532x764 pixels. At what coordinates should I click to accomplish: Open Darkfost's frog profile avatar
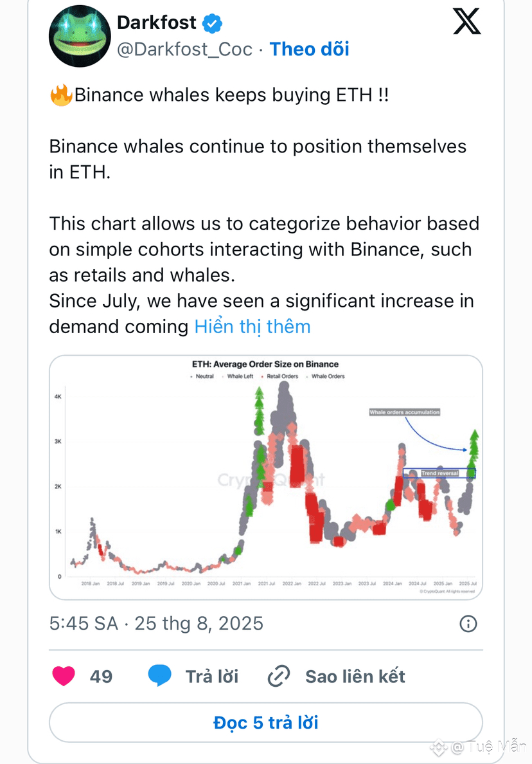click(80, 36)
